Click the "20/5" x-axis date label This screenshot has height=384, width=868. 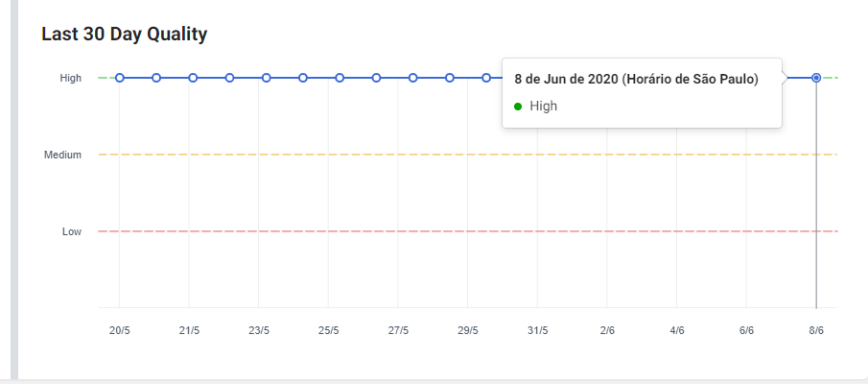pos(120,331)
